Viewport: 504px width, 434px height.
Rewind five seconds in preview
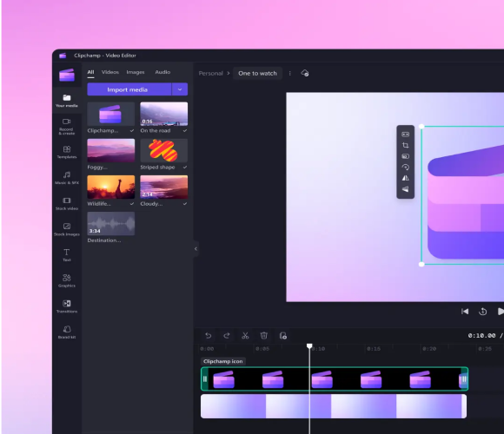click(483, 312)
